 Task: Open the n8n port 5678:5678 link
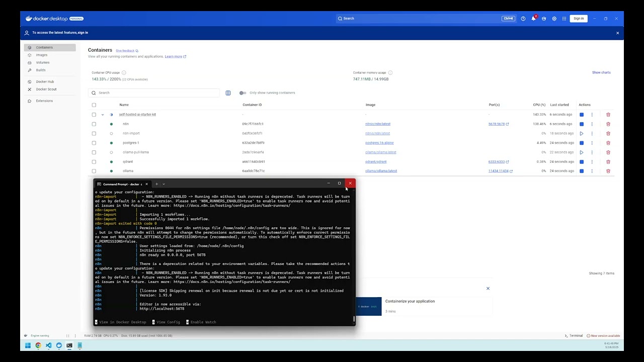click(499, 124)
